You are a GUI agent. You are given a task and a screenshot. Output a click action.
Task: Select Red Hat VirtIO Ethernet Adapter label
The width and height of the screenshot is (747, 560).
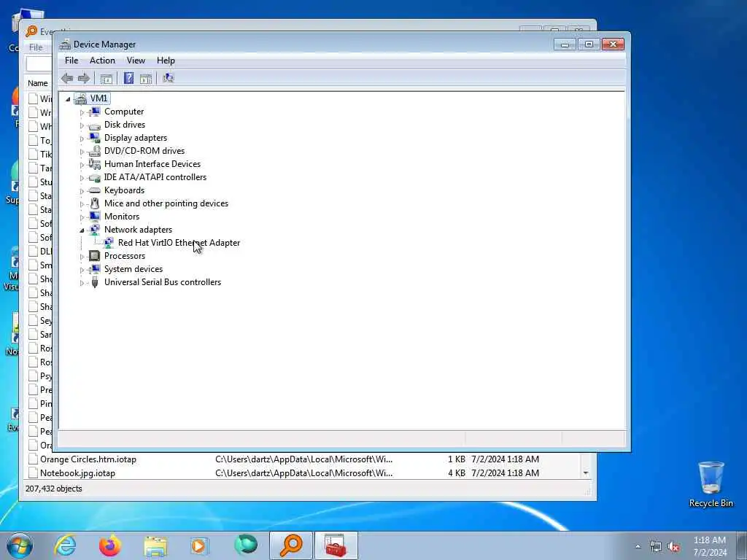[179, 243]
